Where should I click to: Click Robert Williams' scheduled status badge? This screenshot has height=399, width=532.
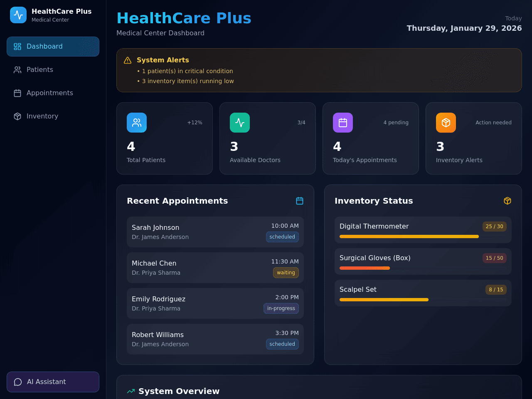pos(282,344)
